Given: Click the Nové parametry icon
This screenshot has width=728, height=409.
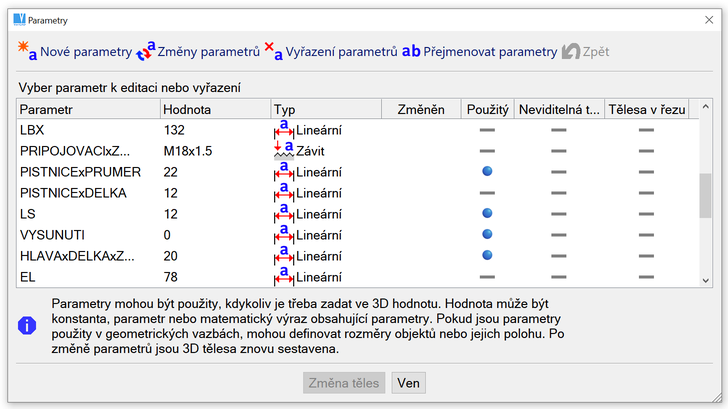Looking at the screenshot, I should click(27, 50).
